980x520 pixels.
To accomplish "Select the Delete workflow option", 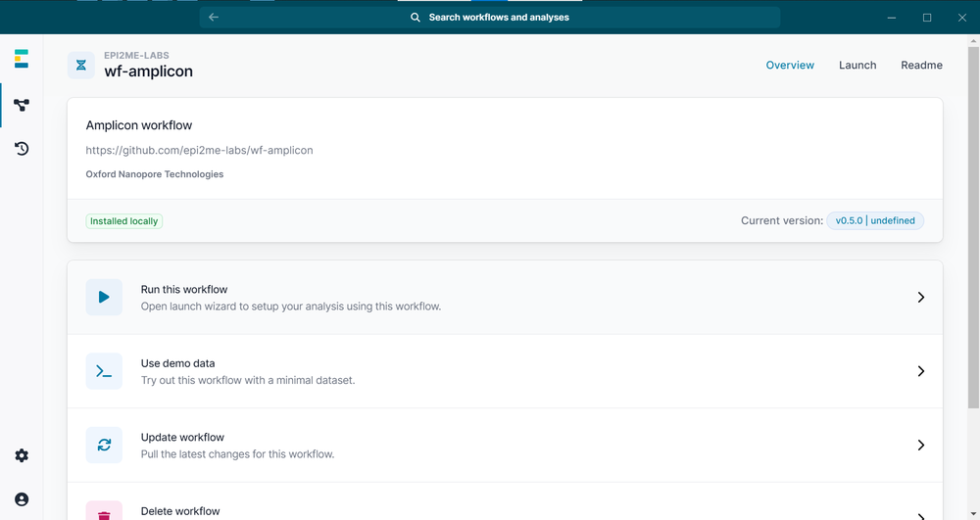I will [505, 501].
